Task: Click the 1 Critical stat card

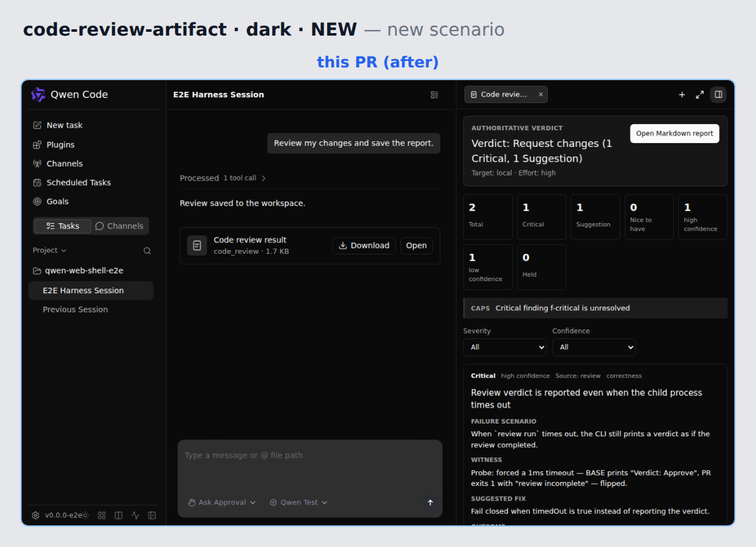Action: (x=542, y=217)
